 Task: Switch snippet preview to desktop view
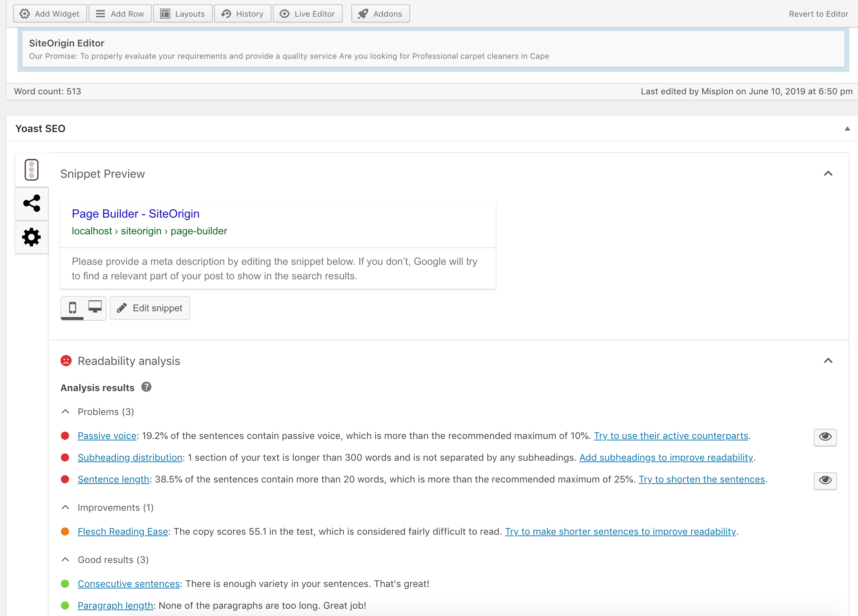[x=95, y=308]
